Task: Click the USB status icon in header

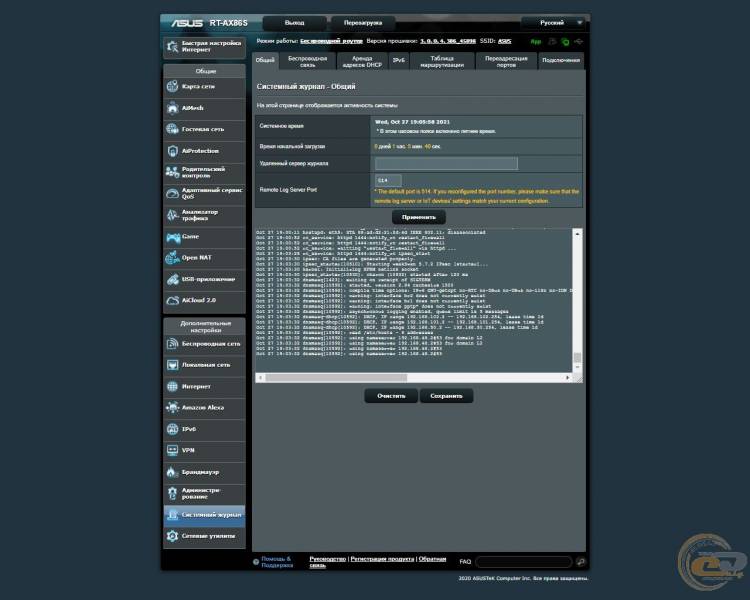Action: pyautogui.click(x=579, y=42)
